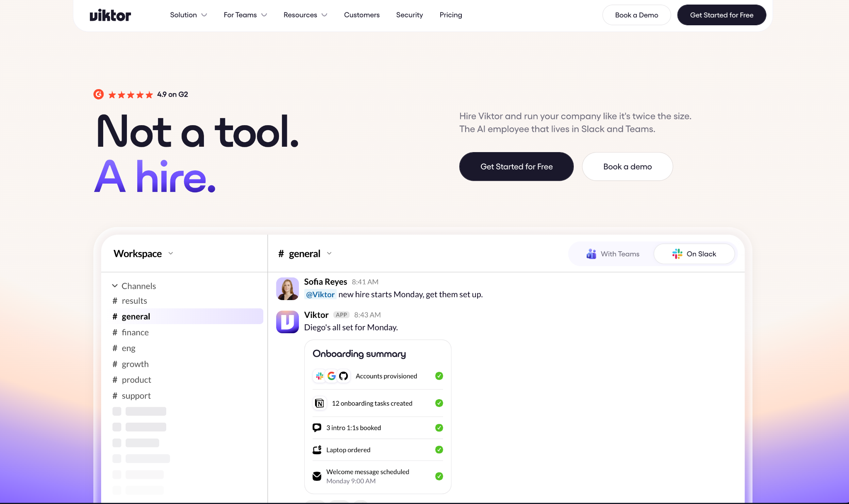Click the envelope icon for Welcome message
Viewport: 849px width, 504px height.
click(x=317, y=476)
